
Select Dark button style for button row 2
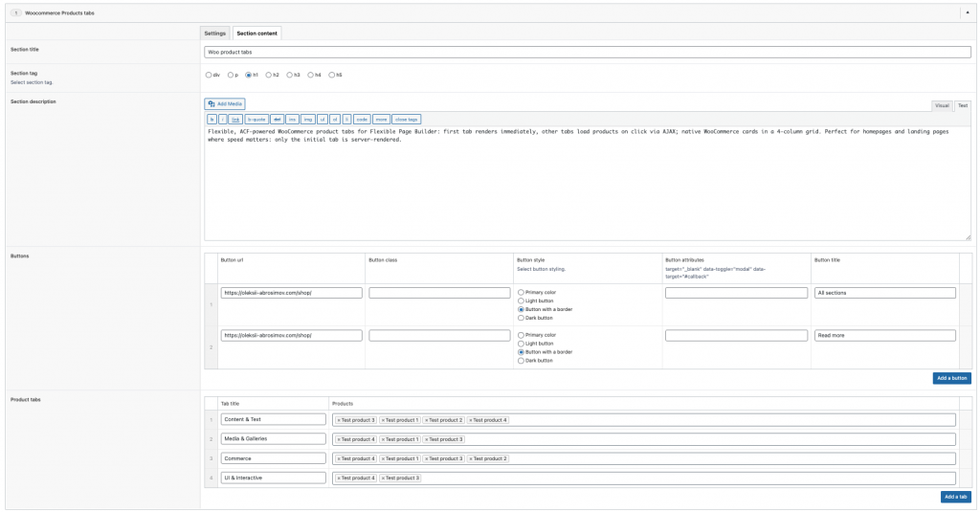[x=521, y=361]
